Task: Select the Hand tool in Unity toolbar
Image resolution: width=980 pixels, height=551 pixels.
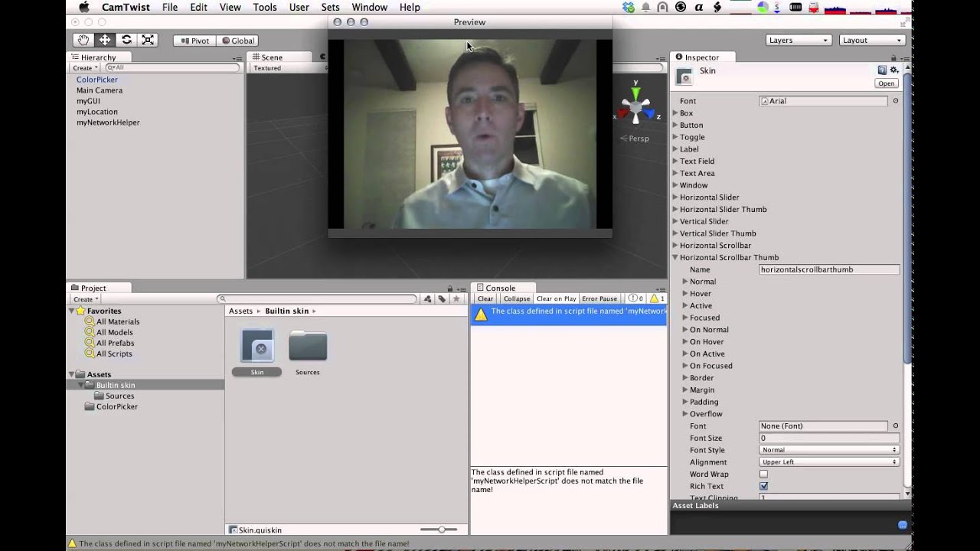Action: 83,40
